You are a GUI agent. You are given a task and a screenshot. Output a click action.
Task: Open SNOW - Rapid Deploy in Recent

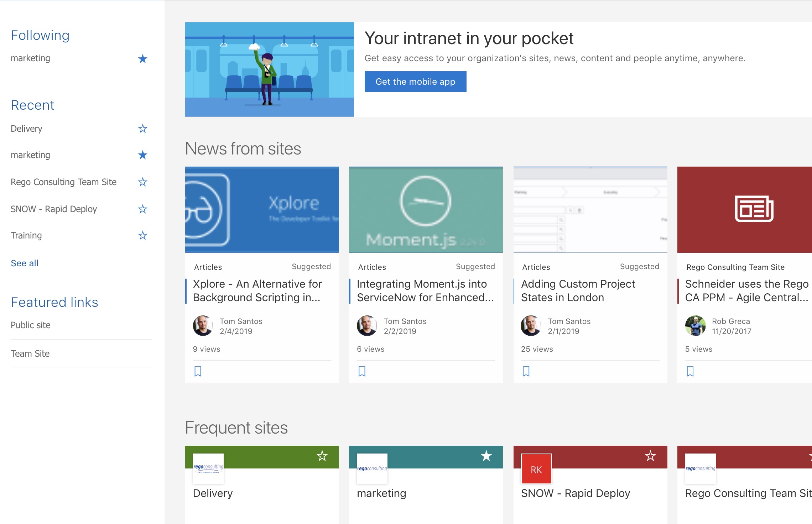pos(54,209)
